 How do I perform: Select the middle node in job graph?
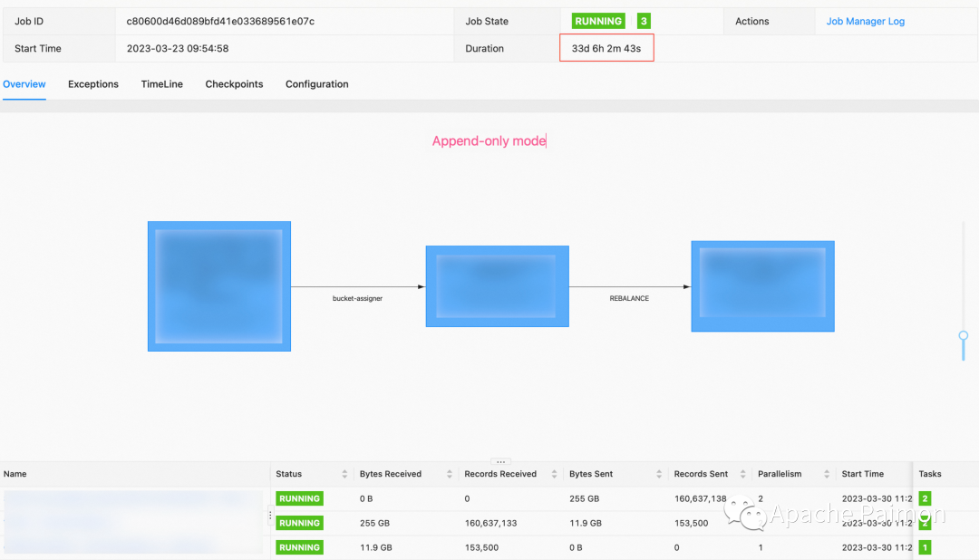(498, 286)
